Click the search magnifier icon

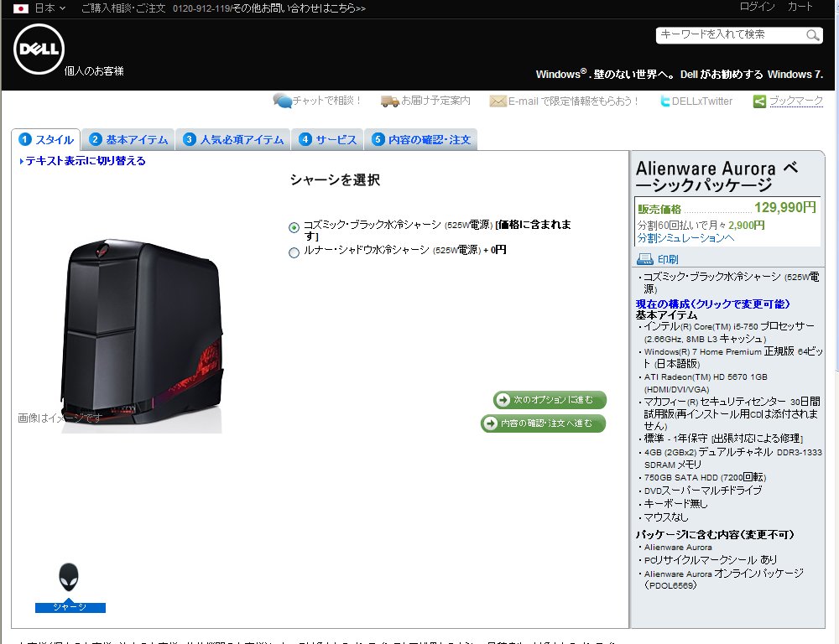(x=812, y=35)
